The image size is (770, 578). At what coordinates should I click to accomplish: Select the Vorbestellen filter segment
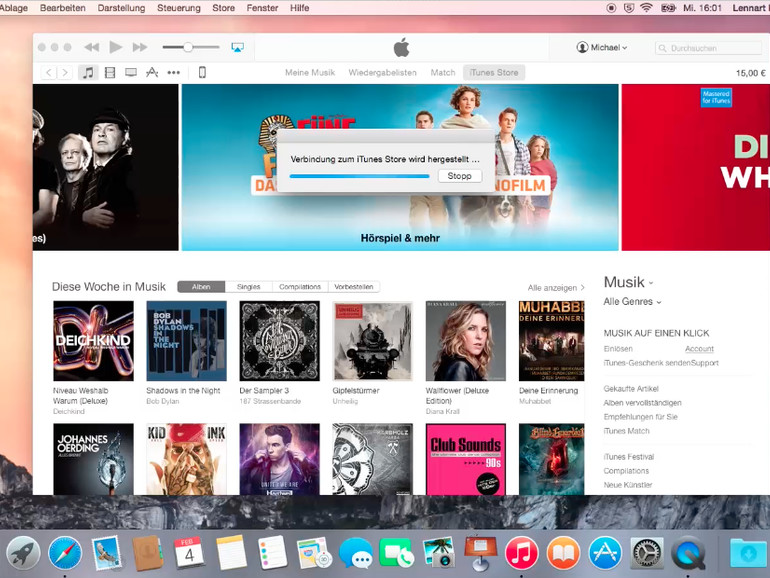[x=354, y=287]
